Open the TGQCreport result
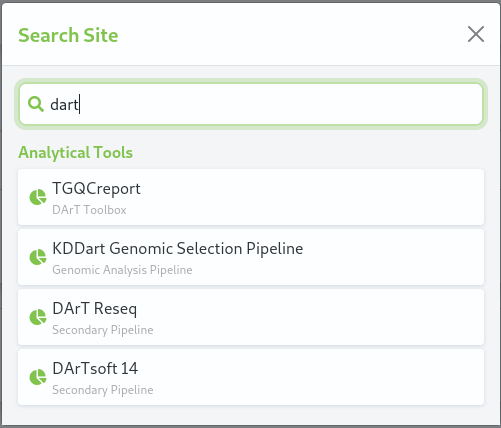The image size is (501, 428). click(251, 197)
